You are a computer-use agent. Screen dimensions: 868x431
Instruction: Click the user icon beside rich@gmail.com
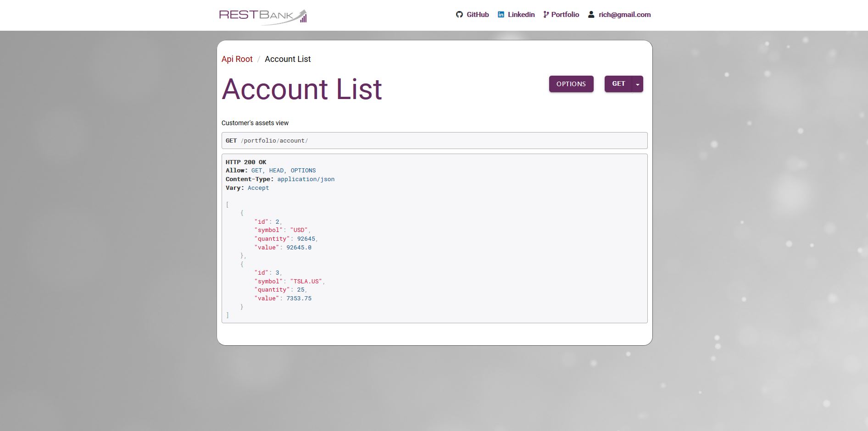590,14
